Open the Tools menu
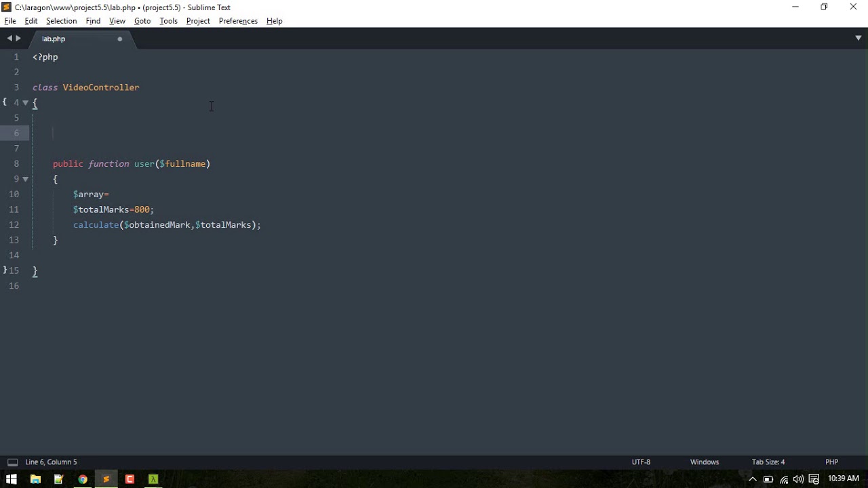This screenshot has height=488, width=868. point(168,21)
